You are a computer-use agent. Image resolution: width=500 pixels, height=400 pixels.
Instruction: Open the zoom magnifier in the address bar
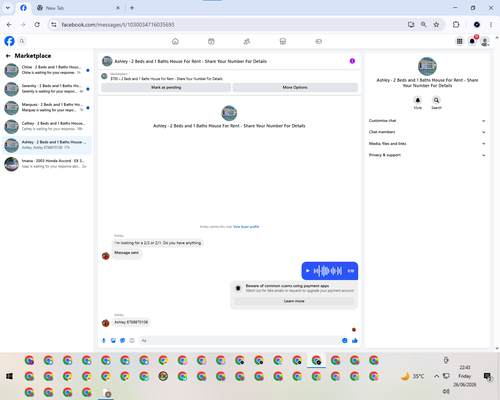pos(424,25)
